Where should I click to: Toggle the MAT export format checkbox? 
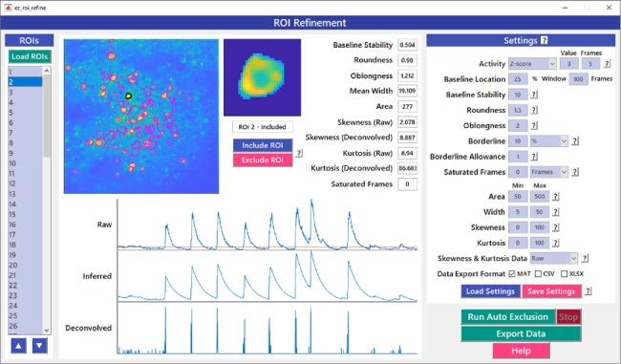click(x=512, y=273)
